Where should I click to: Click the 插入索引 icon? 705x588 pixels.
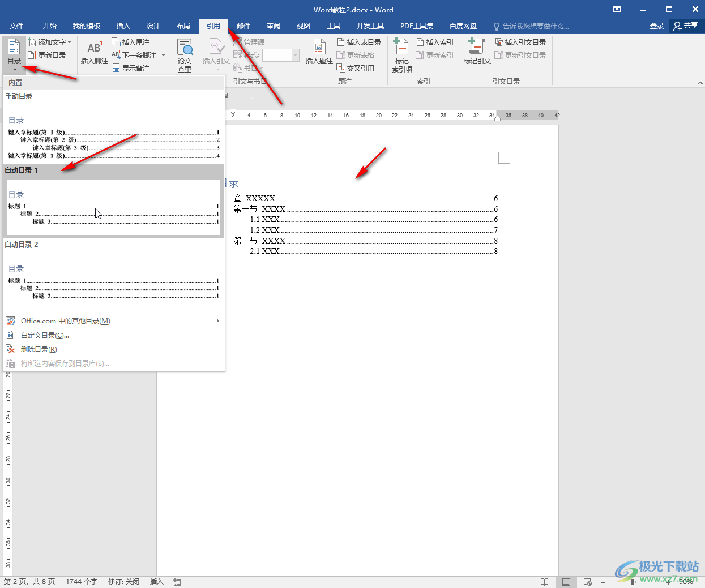pos(420,42)
